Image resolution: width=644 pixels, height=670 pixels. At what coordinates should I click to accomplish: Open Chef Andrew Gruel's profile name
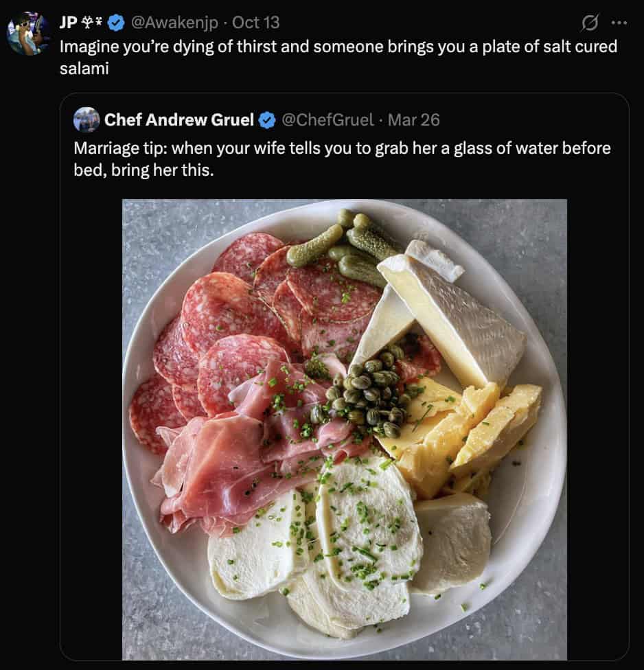point(180,120)
